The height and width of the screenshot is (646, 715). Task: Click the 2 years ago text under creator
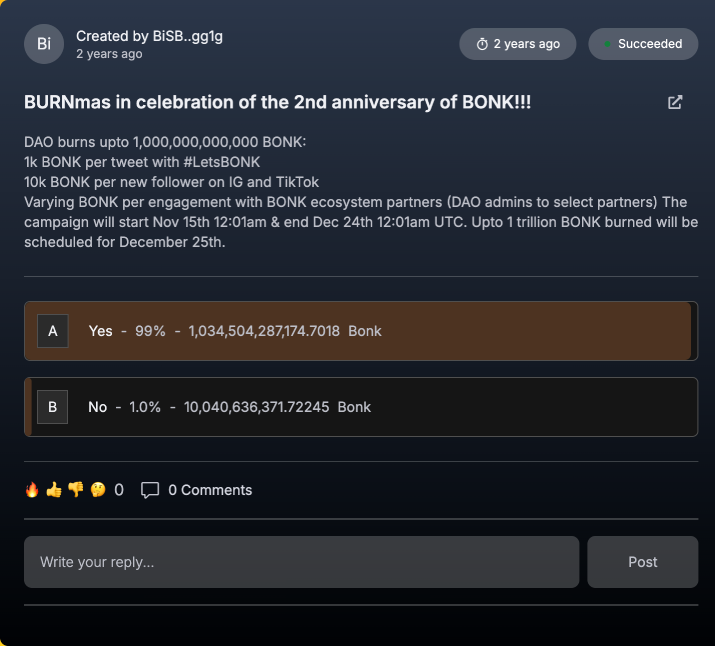(109, 54)
